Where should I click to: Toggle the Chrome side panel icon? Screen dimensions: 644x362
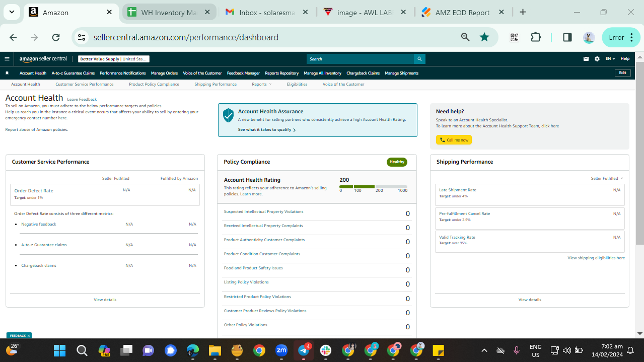tap(567, 37)
